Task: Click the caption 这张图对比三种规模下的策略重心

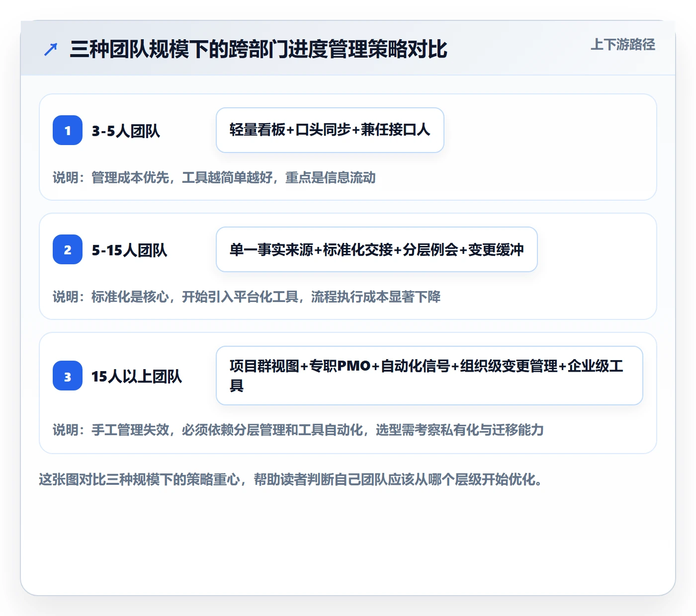Action: 291,479
